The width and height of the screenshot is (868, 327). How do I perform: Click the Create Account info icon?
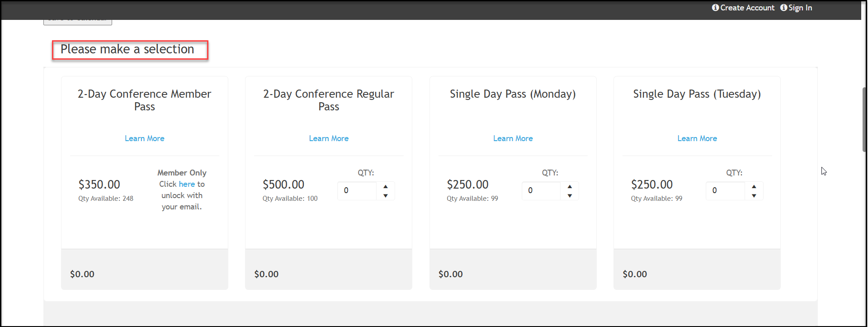click(715, 8)
